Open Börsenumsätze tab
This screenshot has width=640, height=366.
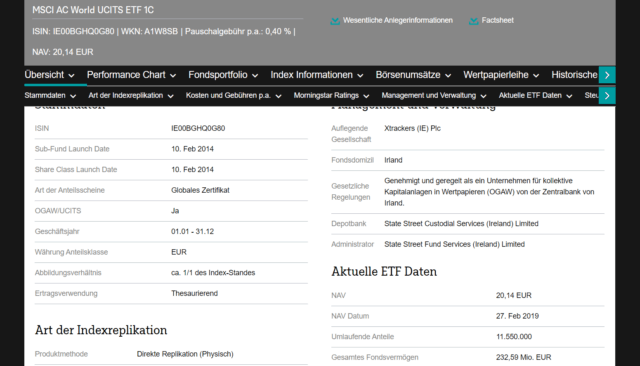[408, 75]
